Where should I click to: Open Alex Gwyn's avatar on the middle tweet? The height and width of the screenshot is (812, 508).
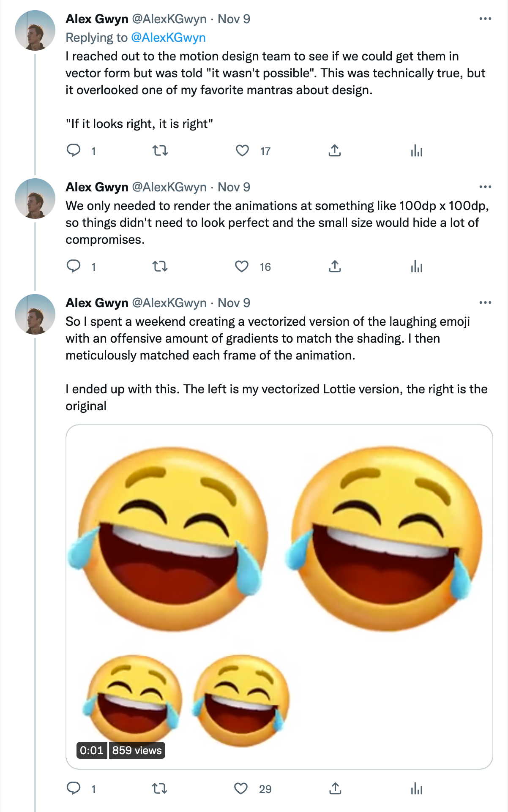(x=35, y=199)
